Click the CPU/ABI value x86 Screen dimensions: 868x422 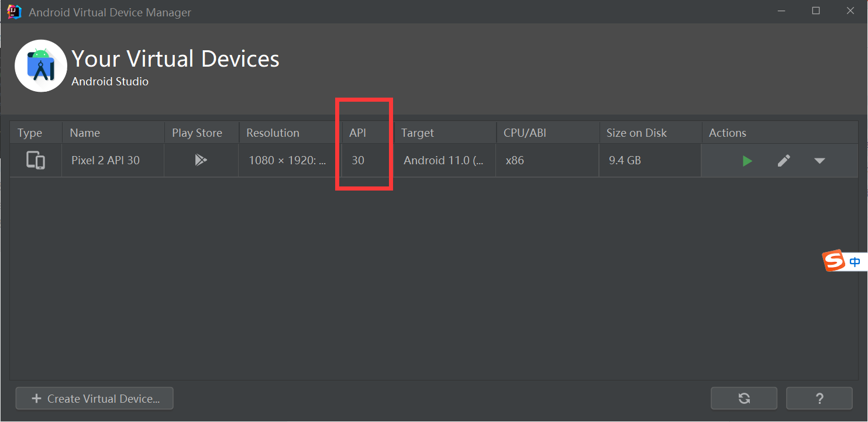coord(515,160)
